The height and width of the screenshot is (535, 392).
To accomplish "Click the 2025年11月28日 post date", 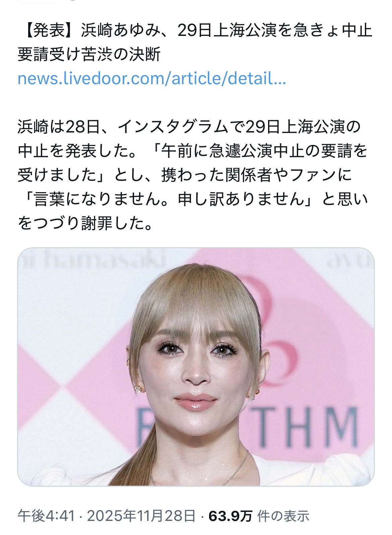I will click(x=141, y=516).
